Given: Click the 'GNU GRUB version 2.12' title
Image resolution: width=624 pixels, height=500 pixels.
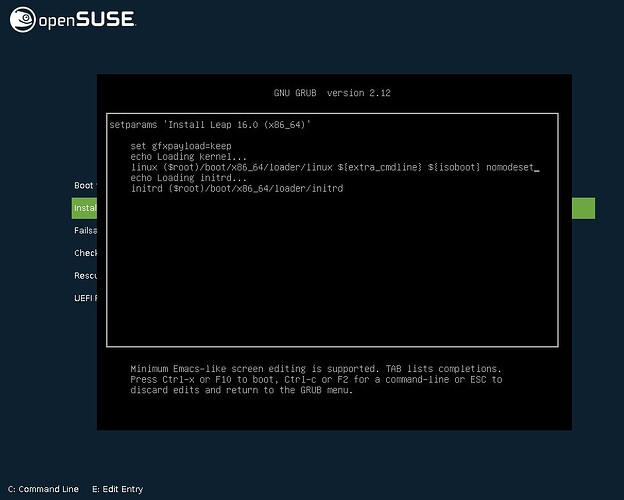Looking at the screenshot, I should coord(332,93).
